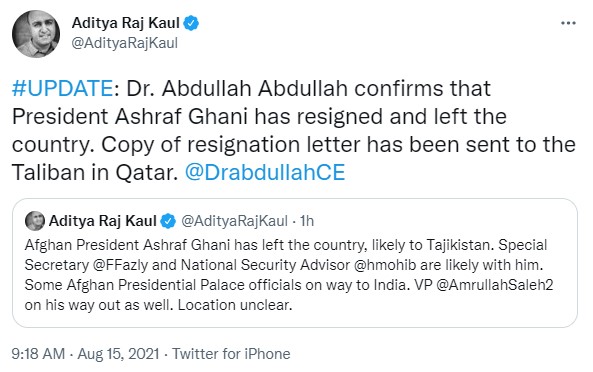
Task: Click Aditya Raj Kaul's large profile picture
Action: (x=36, y=34)
